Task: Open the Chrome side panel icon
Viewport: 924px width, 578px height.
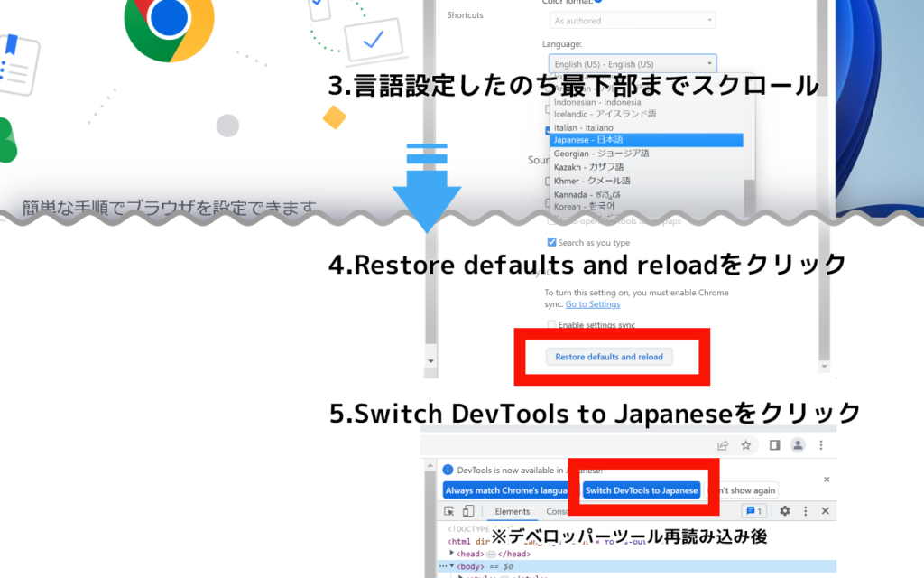Action: [774, 445]
